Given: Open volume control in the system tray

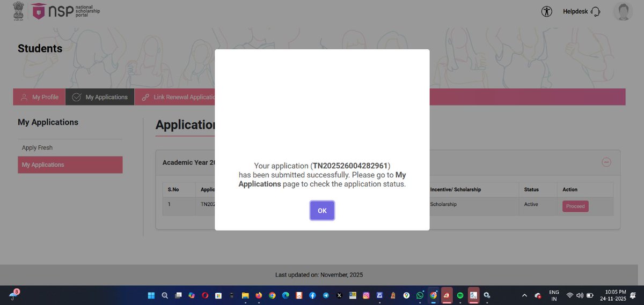Looking at the screenshot, I should point(580,295).
